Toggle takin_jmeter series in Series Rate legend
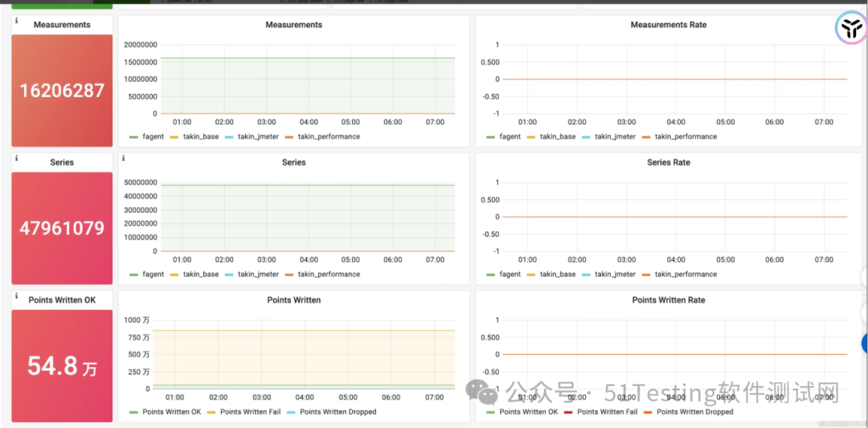Viewport: 868px width, 428px height. (615, 275)
